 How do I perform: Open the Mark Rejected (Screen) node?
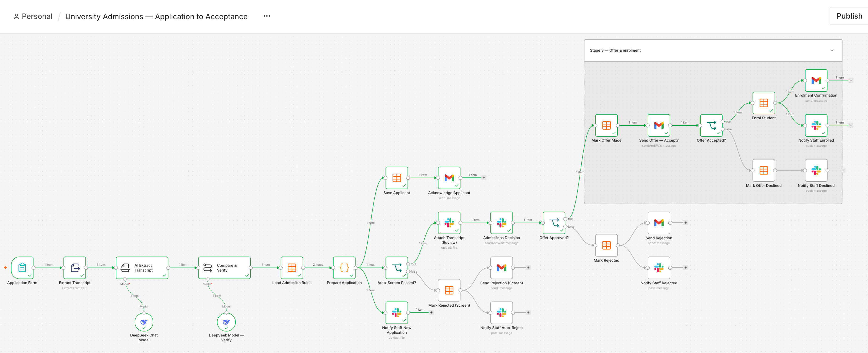(x=449, y=290)
